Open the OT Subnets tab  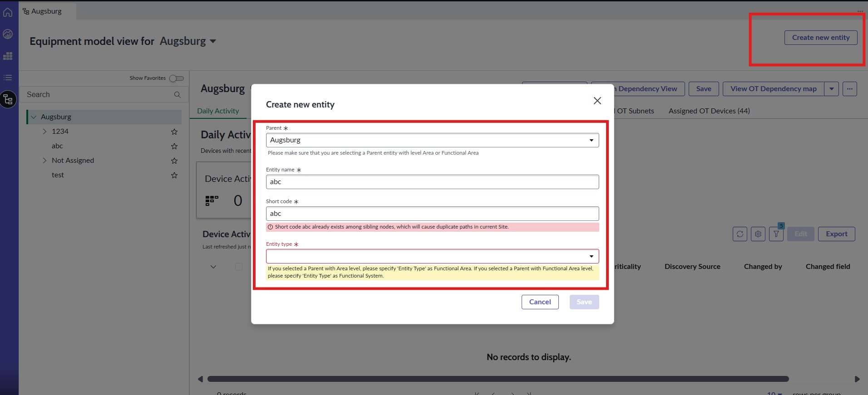tap(635, 111)
